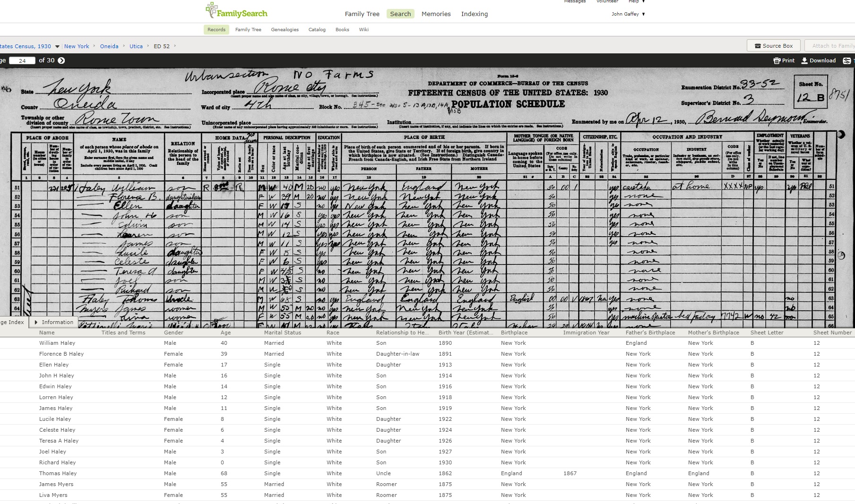Click the FamilySearch tree logo
This screenshot has height=504, width=855.
[212, 10]
